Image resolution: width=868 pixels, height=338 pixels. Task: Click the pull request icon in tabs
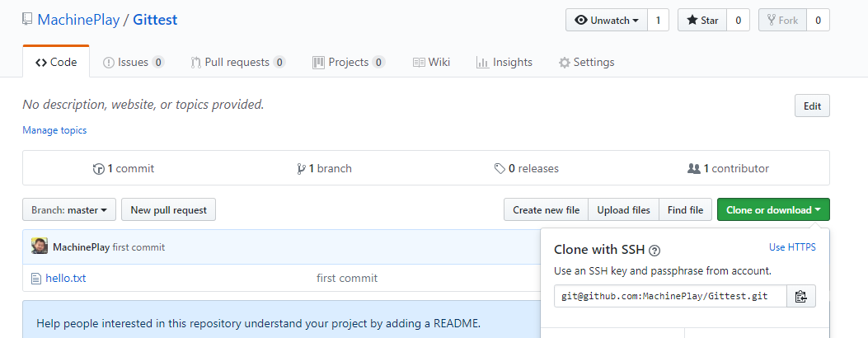coord(195,63)
